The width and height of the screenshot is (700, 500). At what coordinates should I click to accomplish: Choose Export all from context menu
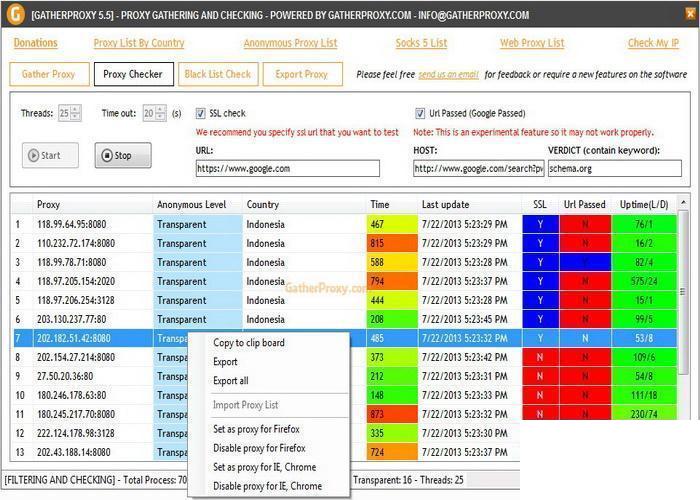231,381
